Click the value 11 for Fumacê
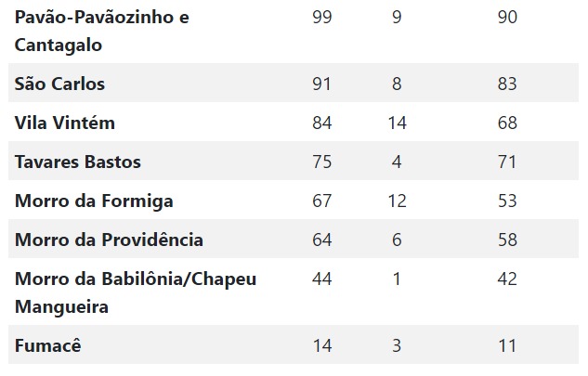This screenshot has width=588, height=376. [x=507, y=345]
